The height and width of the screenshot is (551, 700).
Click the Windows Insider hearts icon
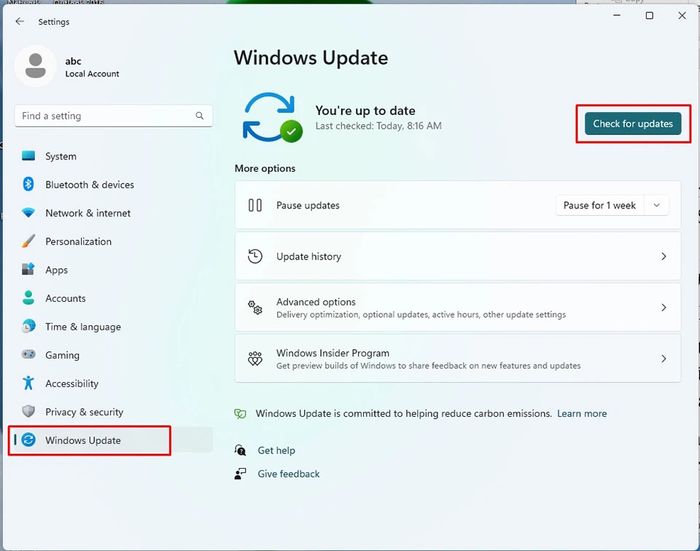pyautogui.click(x=255, y=359)
